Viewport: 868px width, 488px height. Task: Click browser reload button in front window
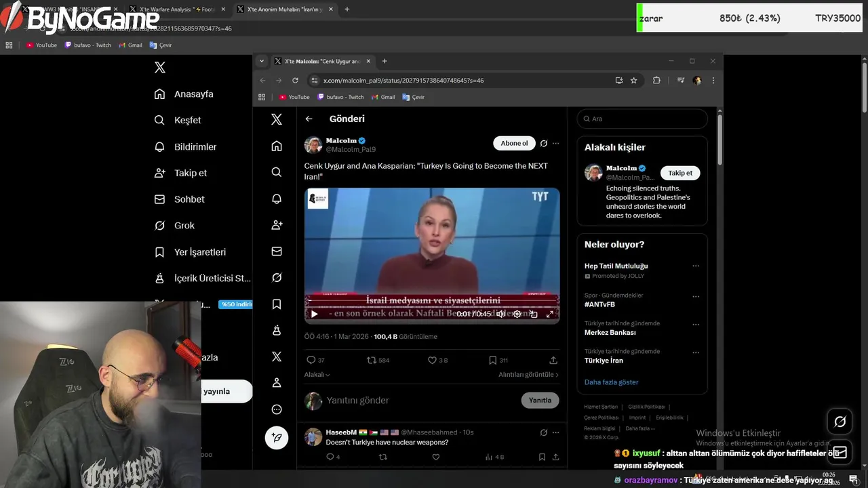click(x=295, y=80)
